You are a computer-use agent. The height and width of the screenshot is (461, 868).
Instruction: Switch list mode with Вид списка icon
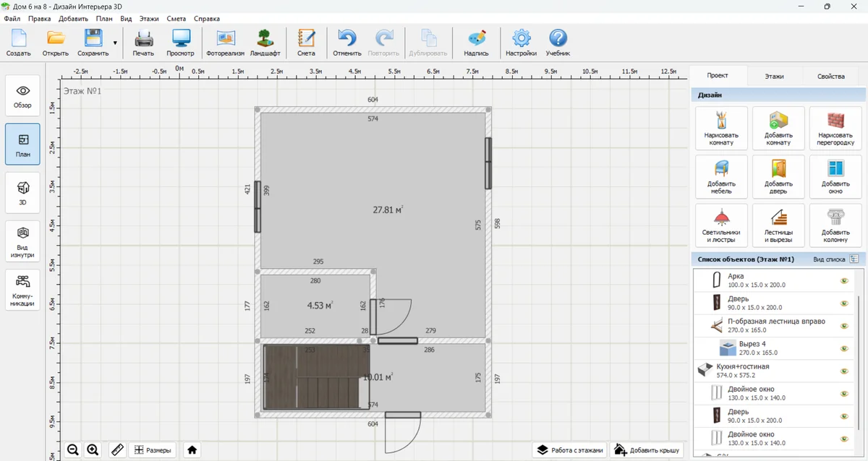coord(854,259)
